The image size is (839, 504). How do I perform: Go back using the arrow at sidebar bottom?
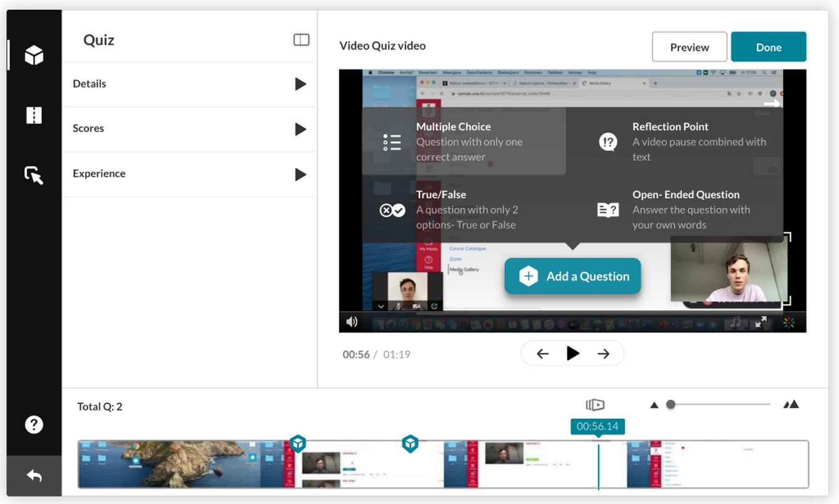tap(34, 475)
